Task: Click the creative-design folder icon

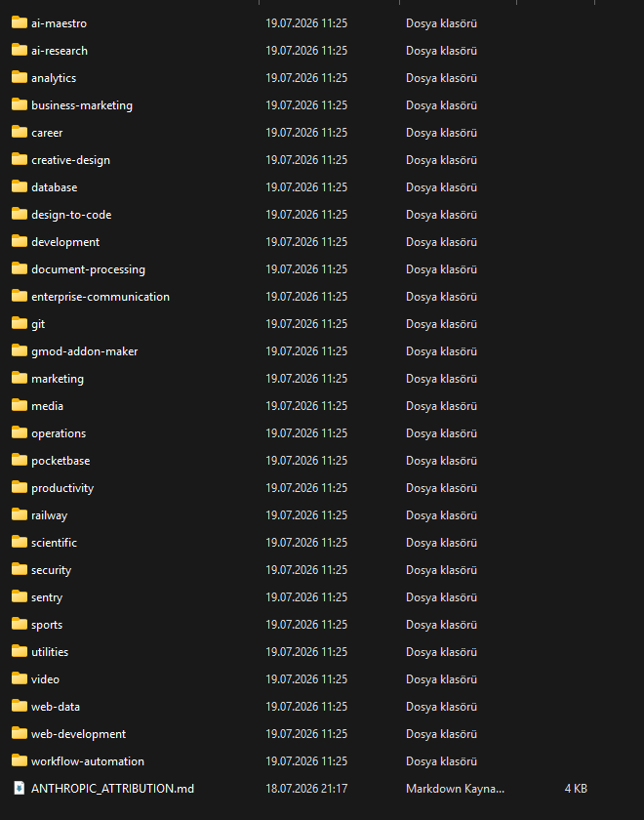Action: pyautogui.click(x=20, y=159)
